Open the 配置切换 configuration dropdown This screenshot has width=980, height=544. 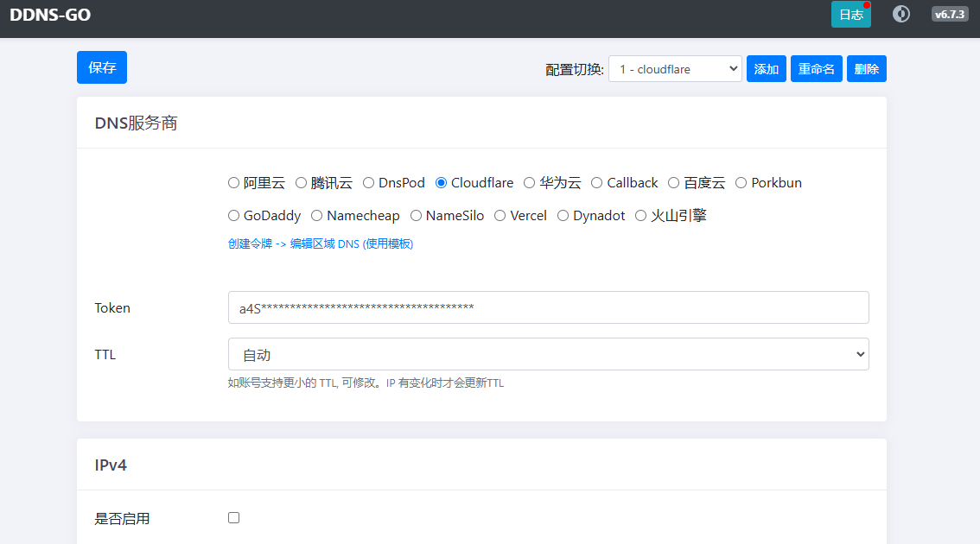point(675,69)
